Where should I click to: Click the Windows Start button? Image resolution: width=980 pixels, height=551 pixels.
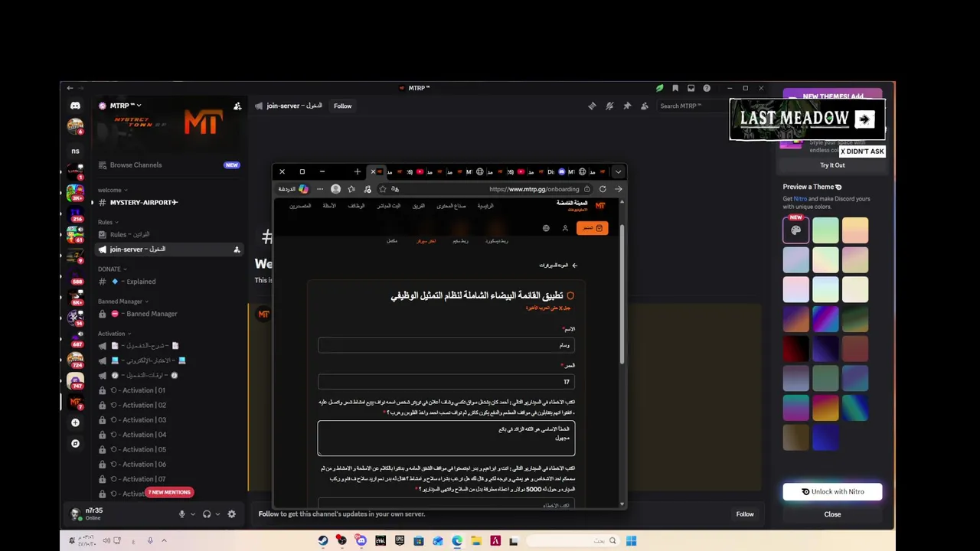pos(631,540)
